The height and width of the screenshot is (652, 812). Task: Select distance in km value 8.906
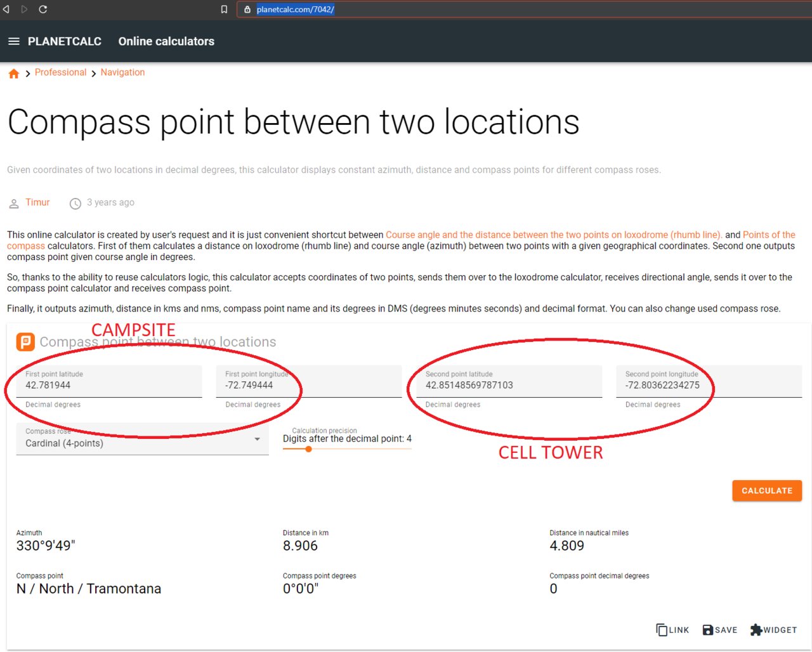click(300, 545)
